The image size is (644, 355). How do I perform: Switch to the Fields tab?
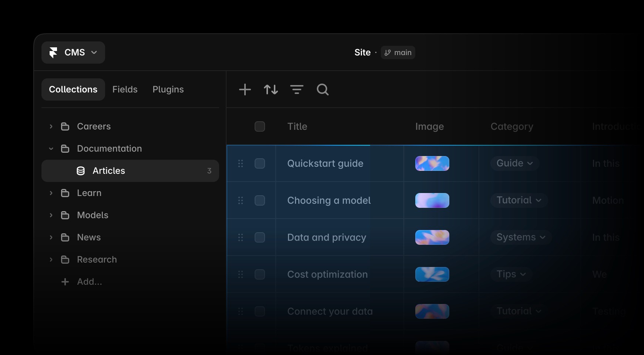coord(125,89)
